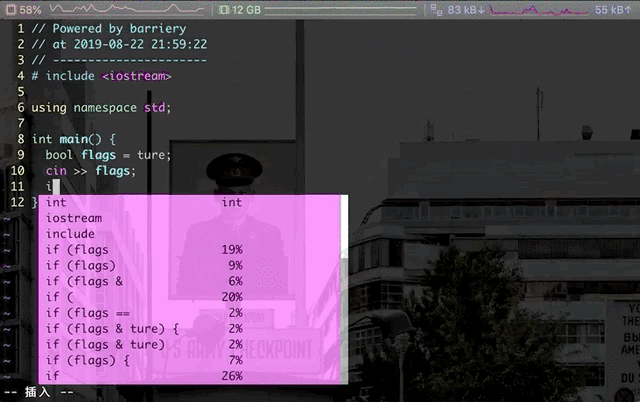Click the 'bool flags = ture;' line
This screenshot has height=402, width=640.
108,155
